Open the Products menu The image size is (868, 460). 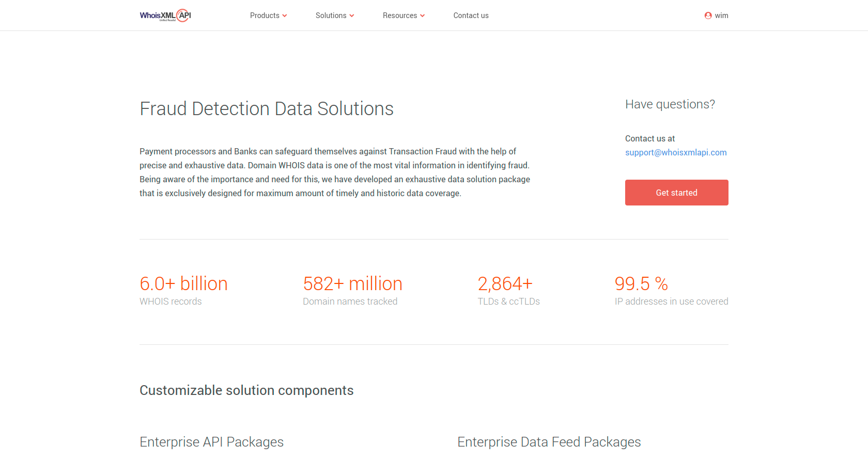[x=269, y=15]
